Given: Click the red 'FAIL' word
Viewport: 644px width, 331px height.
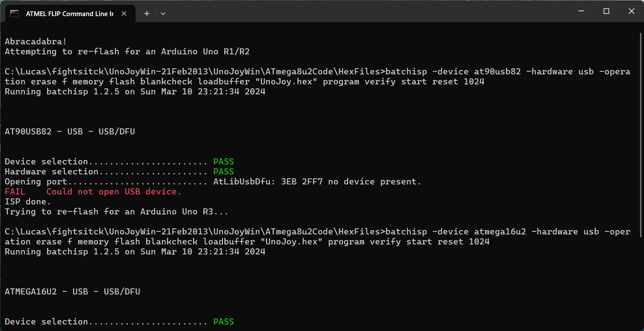Looking at the screenshot, I should click(15, 192).
